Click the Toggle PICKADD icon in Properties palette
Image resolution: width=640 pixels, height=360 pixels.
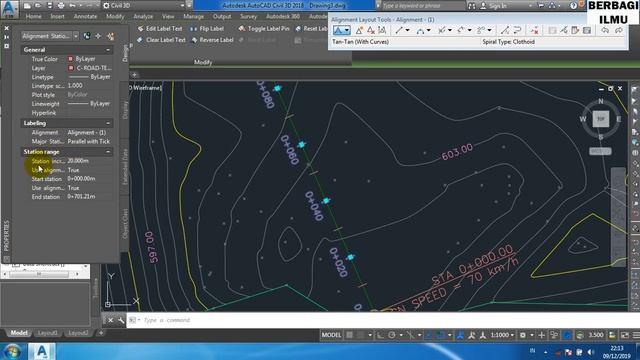(87, 36)
